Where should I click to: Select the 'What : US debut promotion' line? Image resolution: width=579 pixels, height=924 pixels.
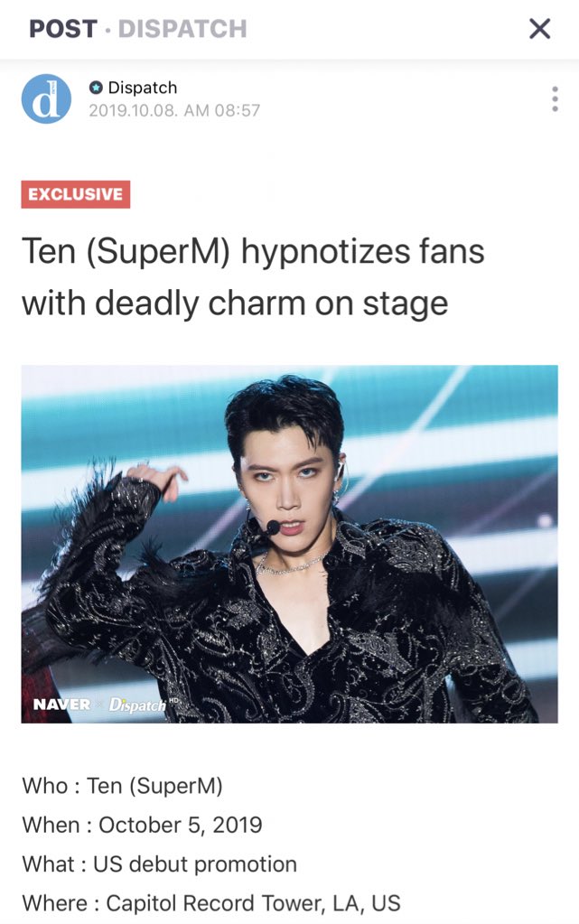tap(159, 864)
